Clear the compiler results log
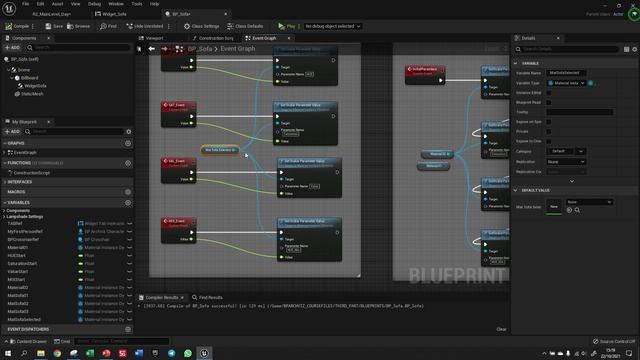The image size is (640, 360). pos(501,329)
